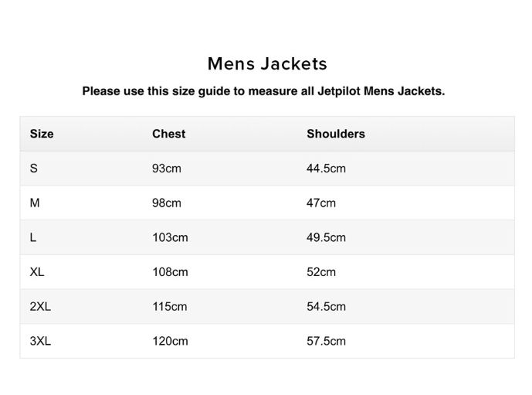Click the L size label
532x395 pixels.
(x=33, y=237)
